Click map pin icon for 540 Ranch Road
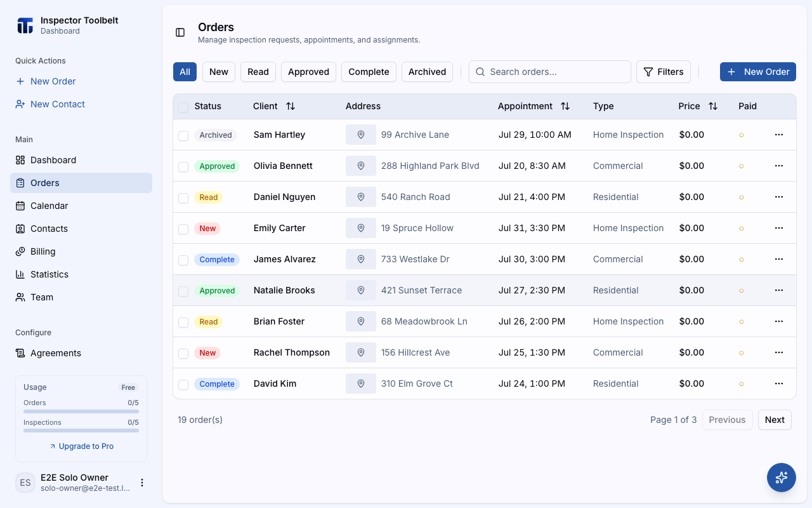 (361, 197)
